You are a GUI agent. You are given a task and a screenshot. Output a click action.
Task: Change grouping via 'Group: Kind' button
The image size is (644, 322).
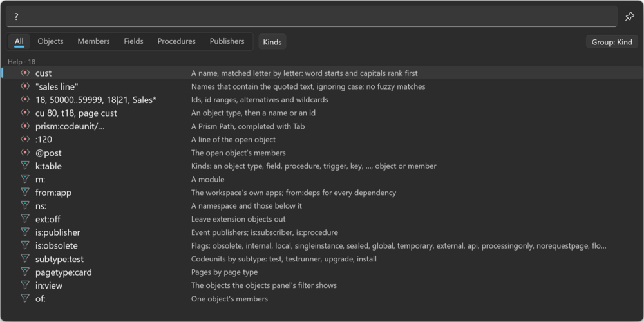tap(612, 42)
